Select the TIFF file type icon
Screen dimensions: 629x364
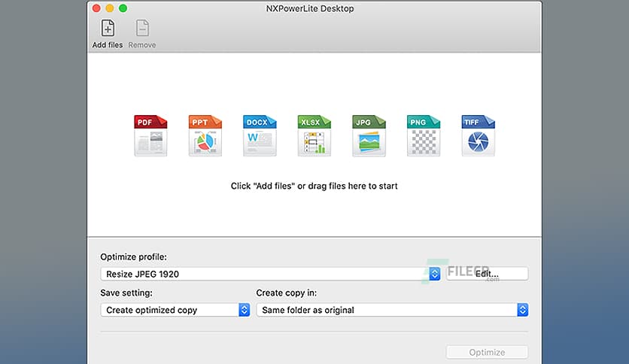[x=478, y=135]
